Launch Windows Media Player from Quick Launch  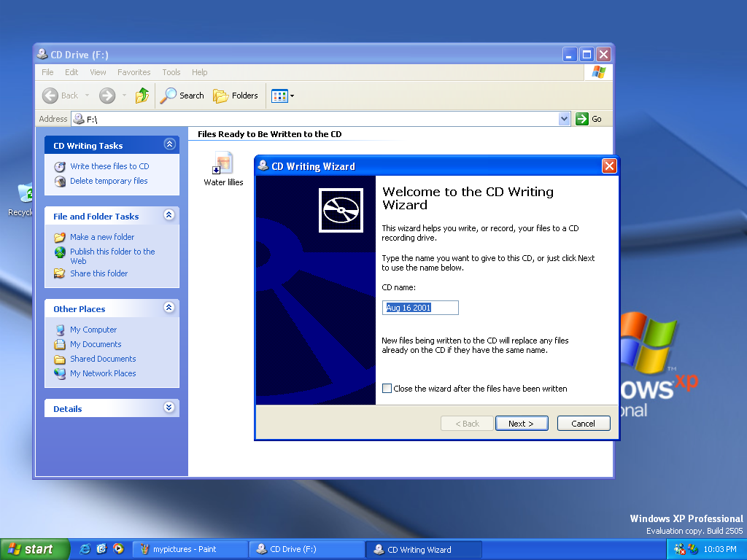(118, 549)
